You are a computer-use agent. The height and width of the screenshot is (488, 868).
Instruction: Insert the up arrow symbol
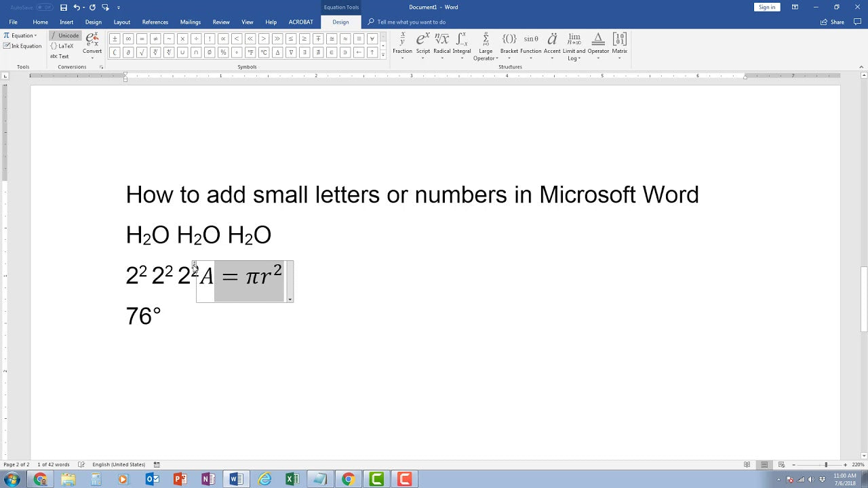[372, 52]
